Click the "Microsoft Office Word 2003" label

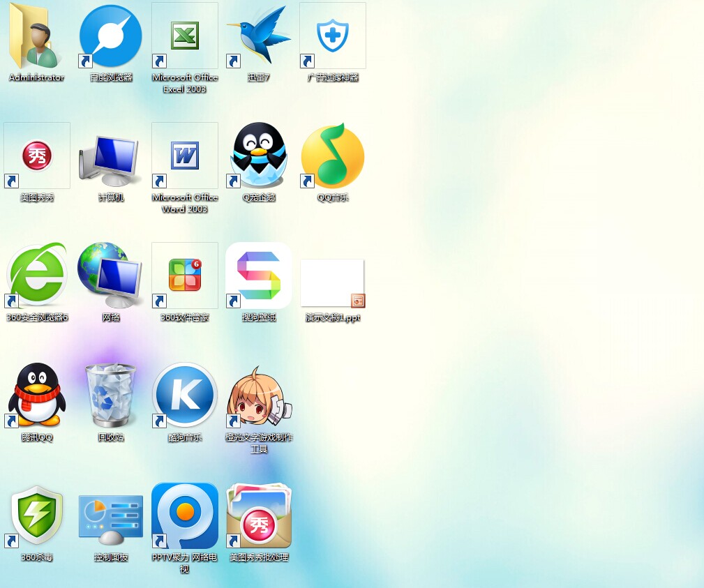185,203
